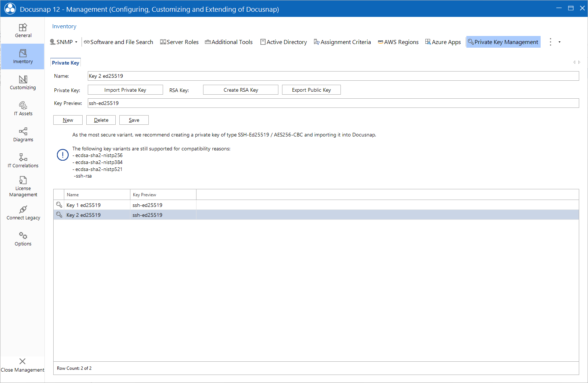Click ssh-ed25519 cell in Key 1 row
The width and height of the screenshot is (588, 383).
[163, 205]
